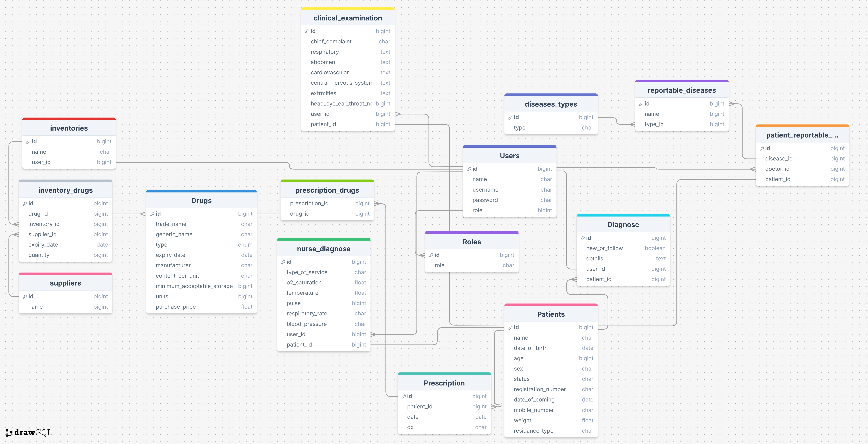The width and height of the screenshot is (868, 444).
Task: Click the drawSQL logo
Action: (29, 433)
